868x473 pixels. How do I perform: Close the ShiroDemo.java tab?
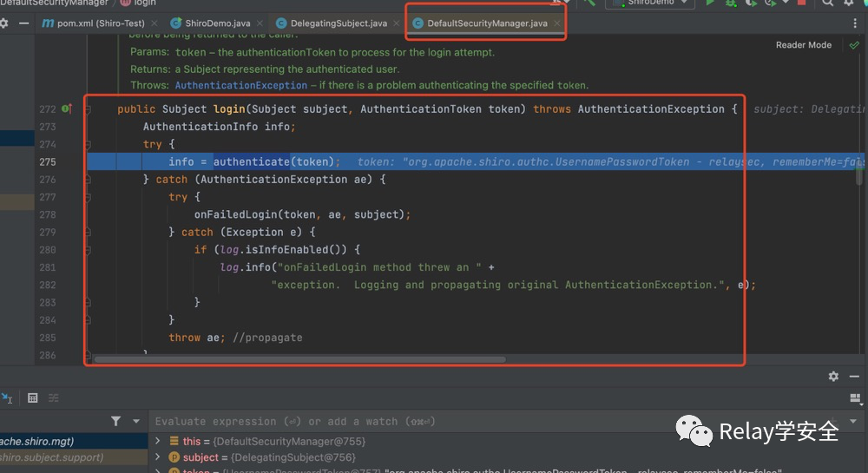[260, 23]
